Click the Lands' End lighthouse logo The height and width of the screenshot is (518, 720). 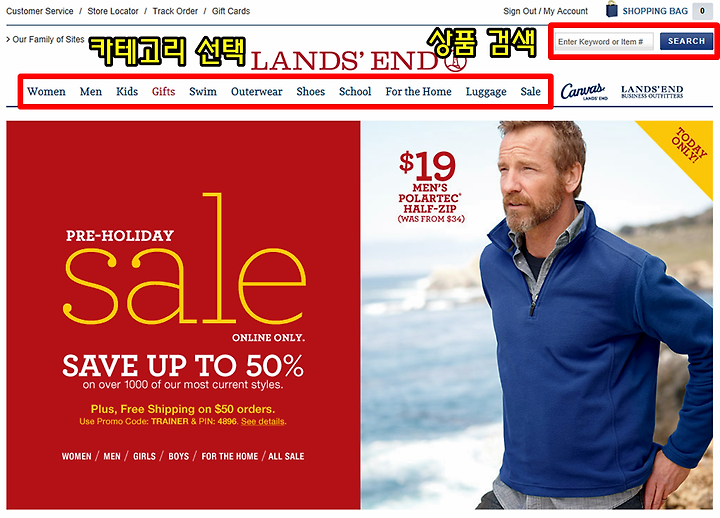[x=358, y=62]
